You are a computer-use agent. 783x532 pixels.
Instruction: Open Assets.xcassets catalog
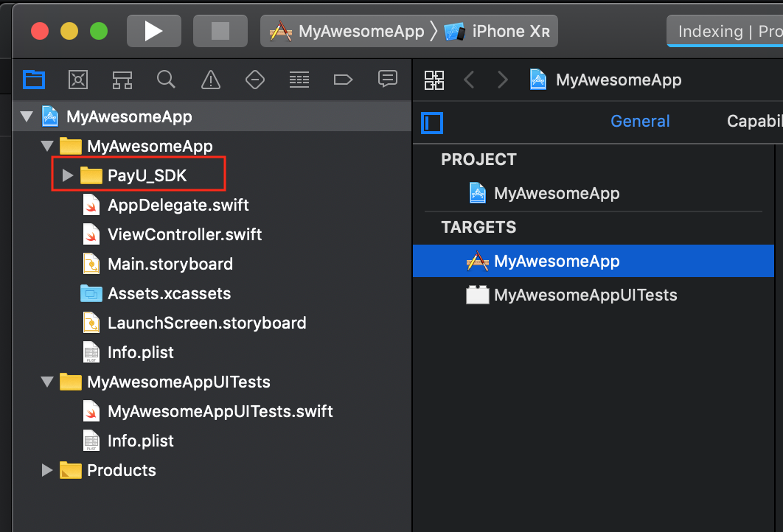[170, 293]
